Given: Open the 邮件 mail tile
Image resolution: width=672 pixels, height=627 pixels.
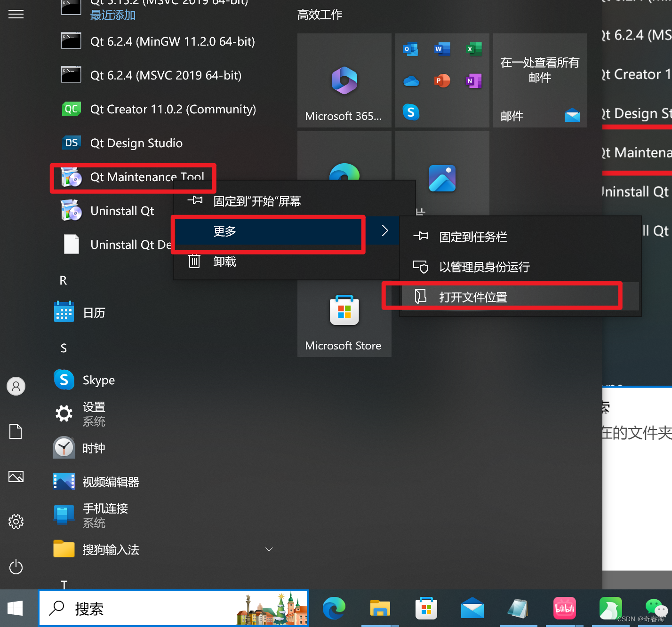Looking at the screenshot, I should [x=540, y=80].
